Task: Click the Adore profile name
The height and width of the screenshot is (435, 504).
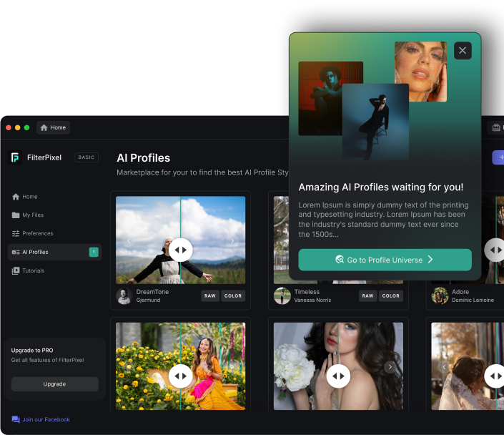Action: coord(460,292)
